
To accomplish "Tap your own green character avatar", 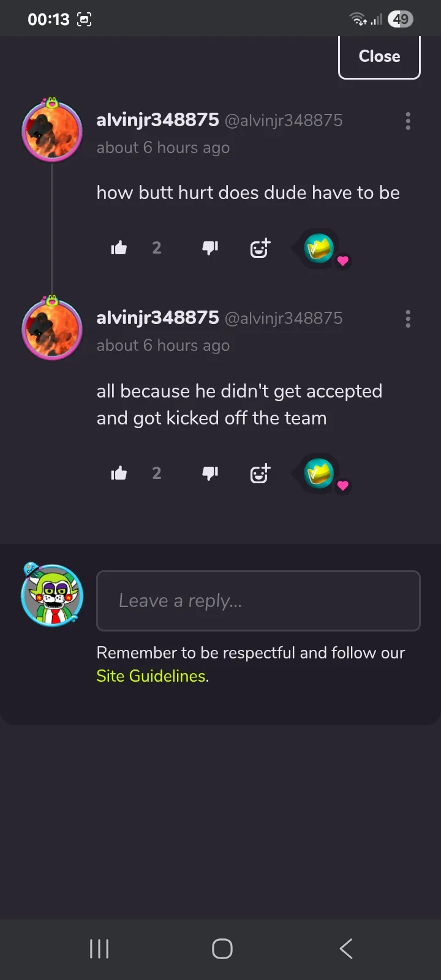I will [x=52, y=595].
